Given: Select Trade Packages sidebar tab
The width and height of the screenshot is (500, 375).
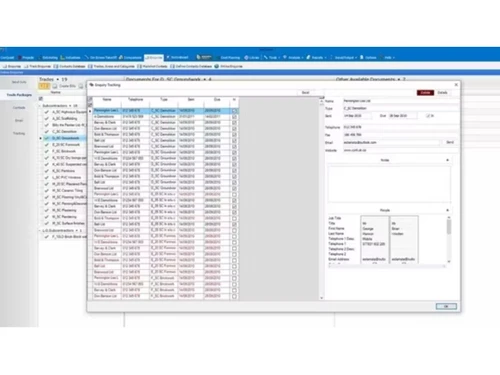Looking at the screenshot, I should pos(19,95).
